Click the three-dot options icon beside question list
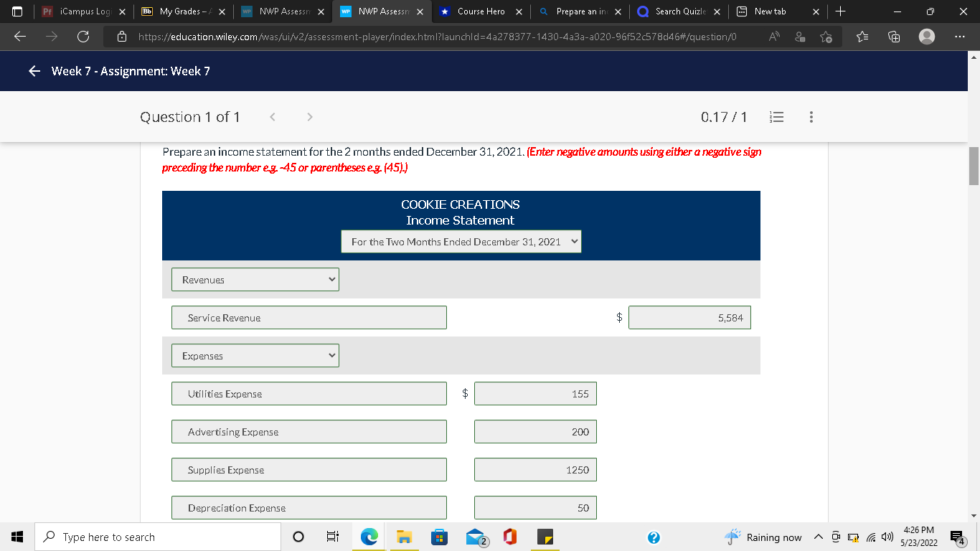This screenshot has height=551, width=980. [x=811, y=117]
